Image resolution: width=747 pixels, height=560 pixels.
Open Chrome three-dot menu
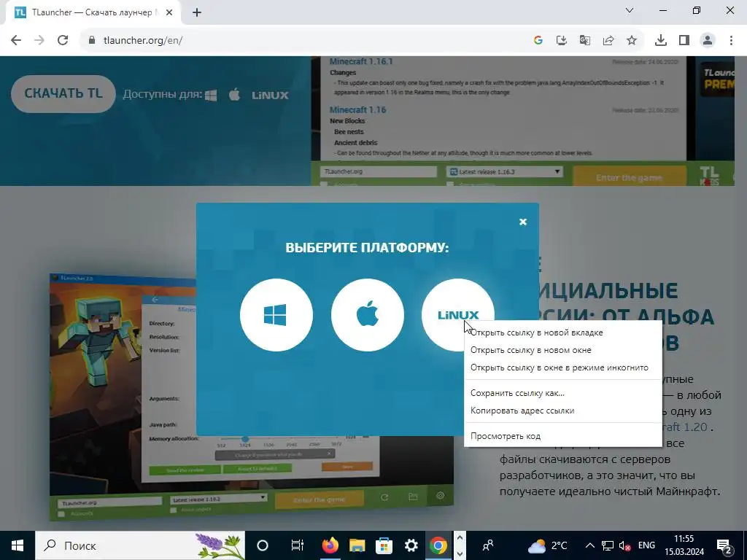click(x=731, y=40)
